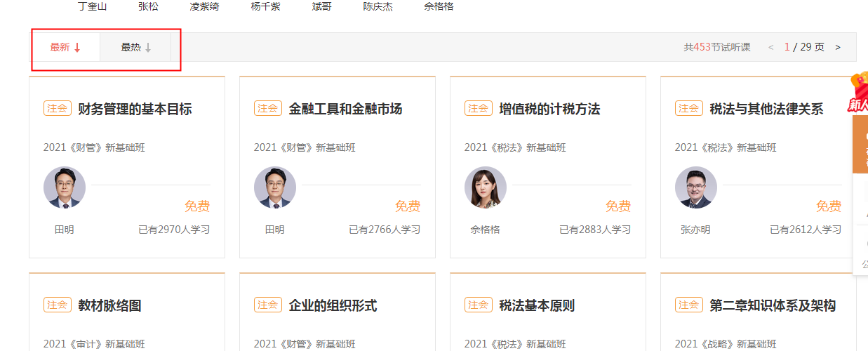Select teacher filter 丁奎山
This screenshot has width=868, height=351.
pyautogui.click(x=92, y=7)
